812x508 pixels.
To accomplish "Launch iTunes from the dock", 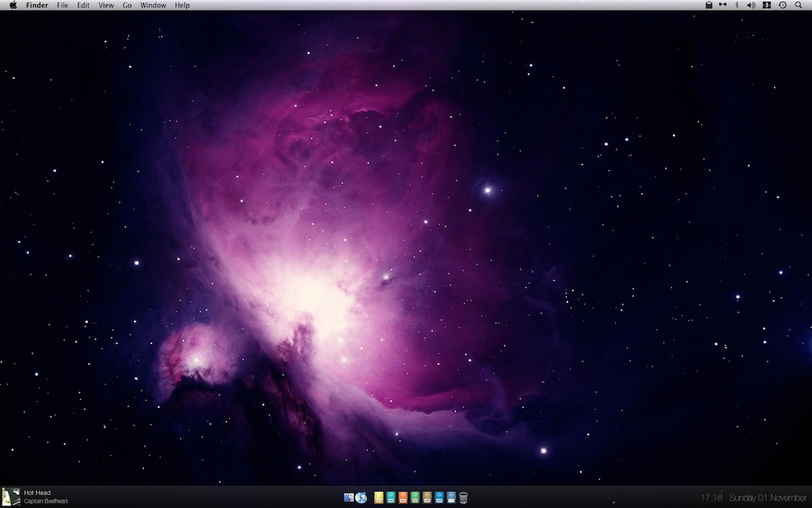I will 361,498.
